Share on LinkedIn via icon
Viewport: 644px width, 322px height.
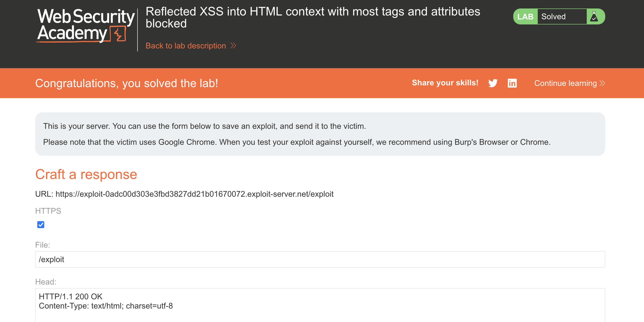coord(512,83)
